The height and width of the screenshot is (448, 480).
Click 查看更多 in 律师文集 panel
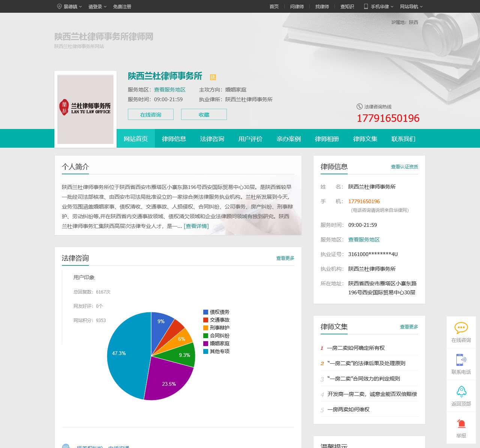click(x=409, y=327)
